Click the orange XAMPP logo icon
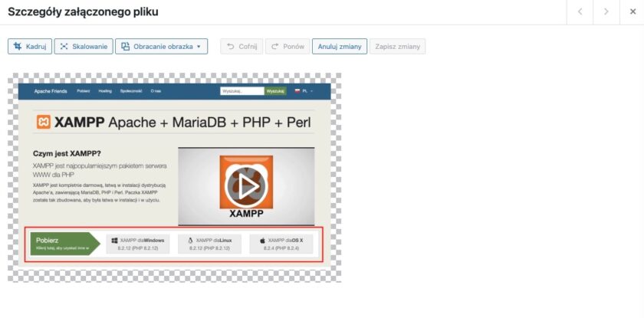 pyautogui.click(x=44, y=122)
